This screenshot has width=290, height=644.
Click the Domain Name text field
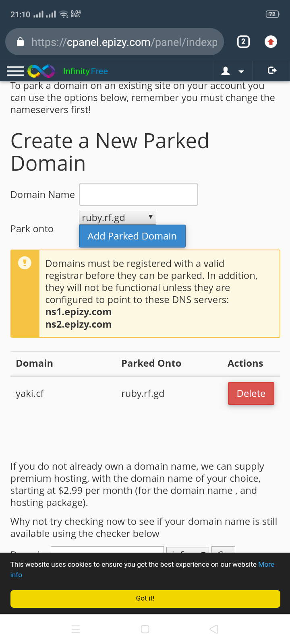coord(139,194)
